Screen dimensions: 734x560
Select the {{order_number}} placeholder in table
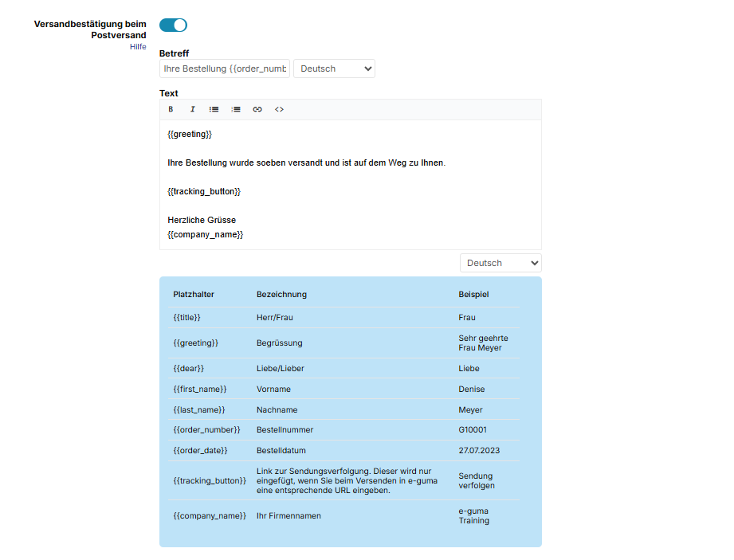(207, 429)
